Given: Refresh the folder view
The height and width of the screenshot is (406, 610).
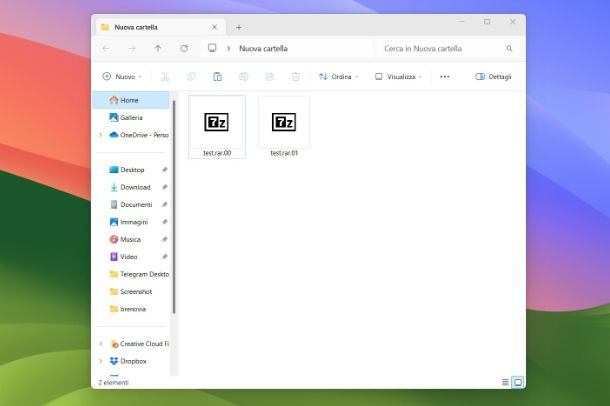Looking at the screenshot, I should [x=184, y=48].
